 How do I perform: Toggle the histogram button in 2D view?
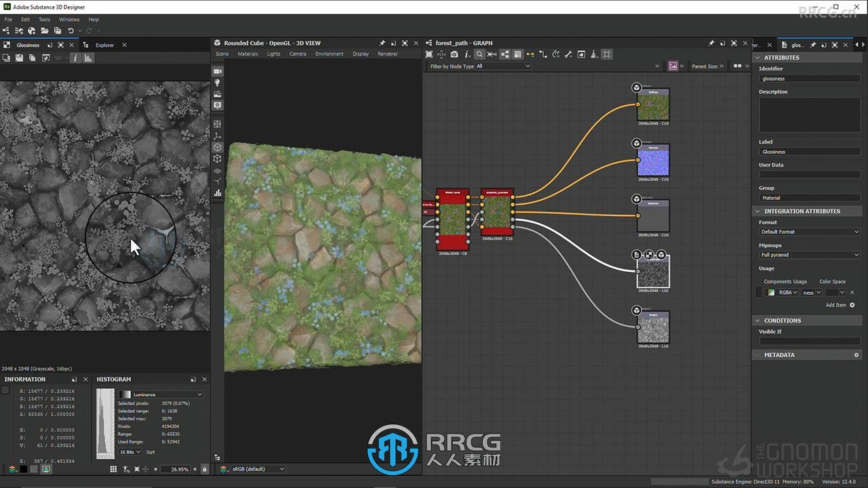coord(88,58)
